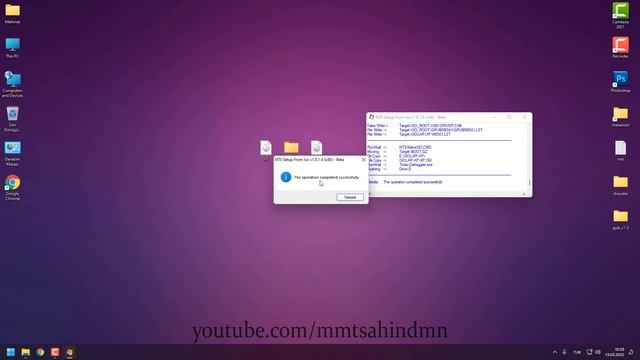
Task: Select the center desktop folder icon
Action: click(x=291, y=147)
